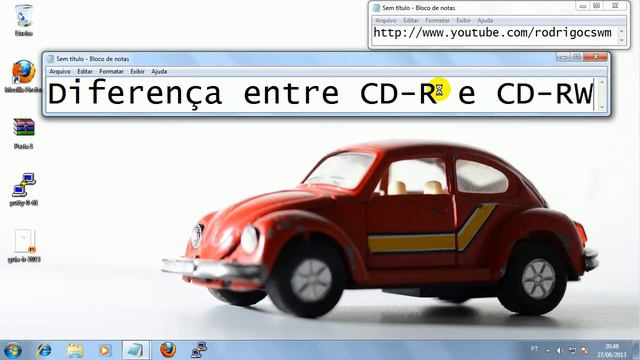Click the 'entre' word in large Notepad
Viewport: 640px width, 360px height.
pos(291,94)
